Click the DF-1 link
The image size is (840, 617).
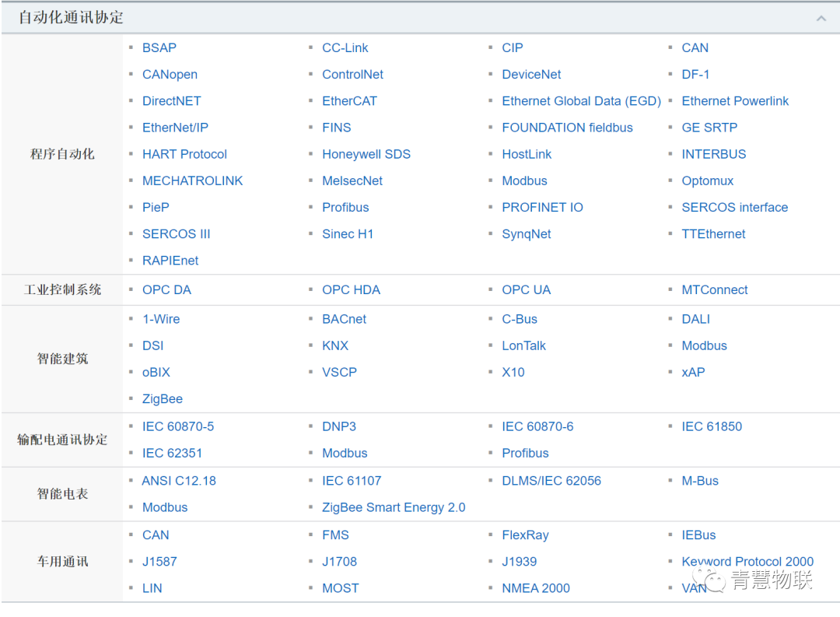point(695,75)
